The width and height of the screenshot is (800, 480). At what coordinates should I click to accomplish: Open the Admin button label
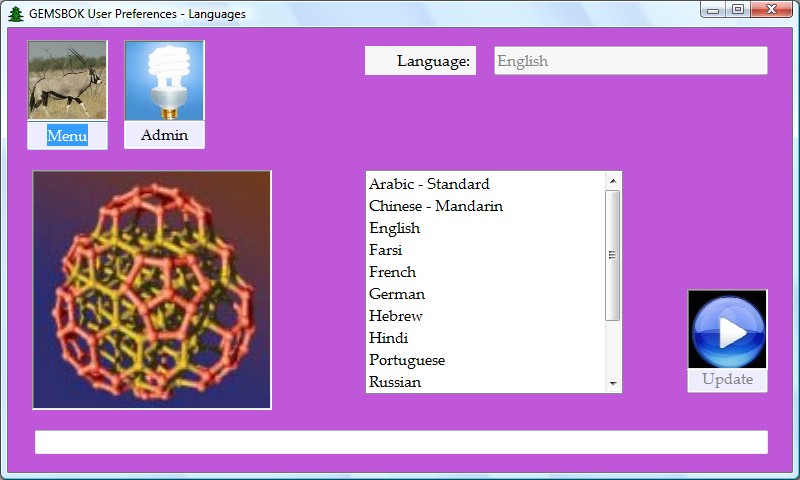coord(164,135)
